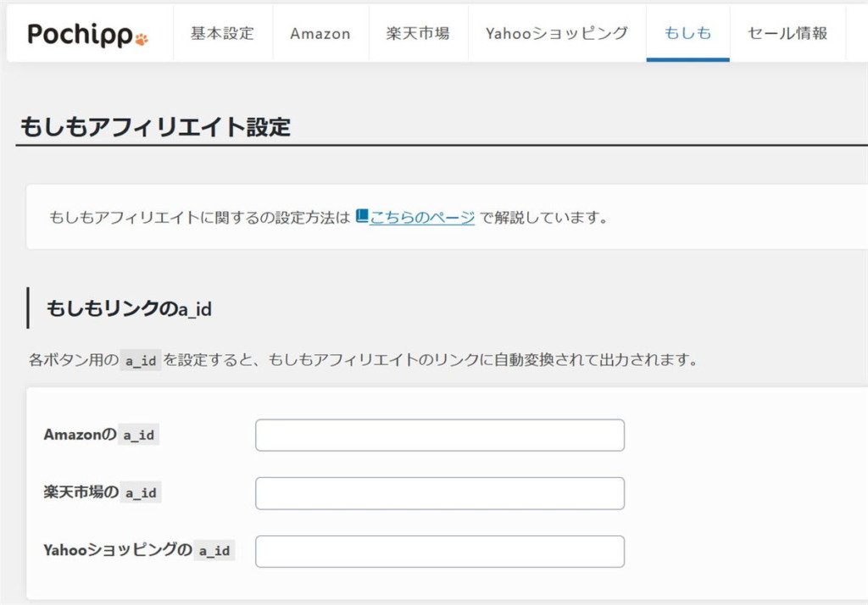
Task: Open the 楽天市場 tab
Action: tap(418, 33)
